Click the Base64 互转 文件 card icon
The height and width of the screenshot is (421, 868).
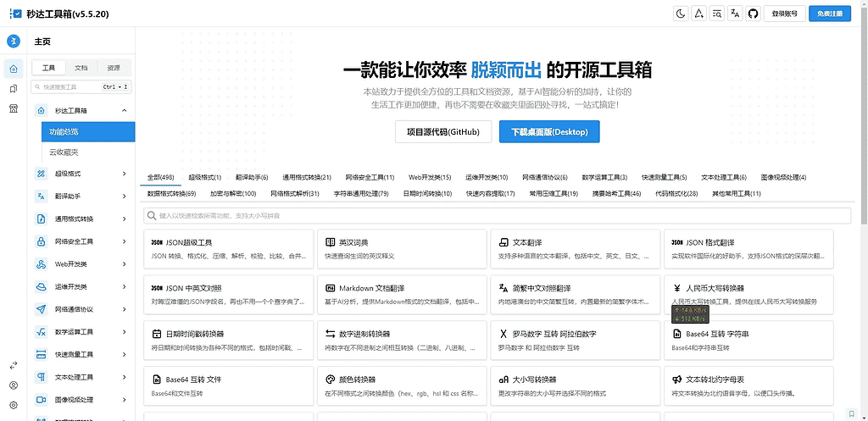(x=156, y=379)
